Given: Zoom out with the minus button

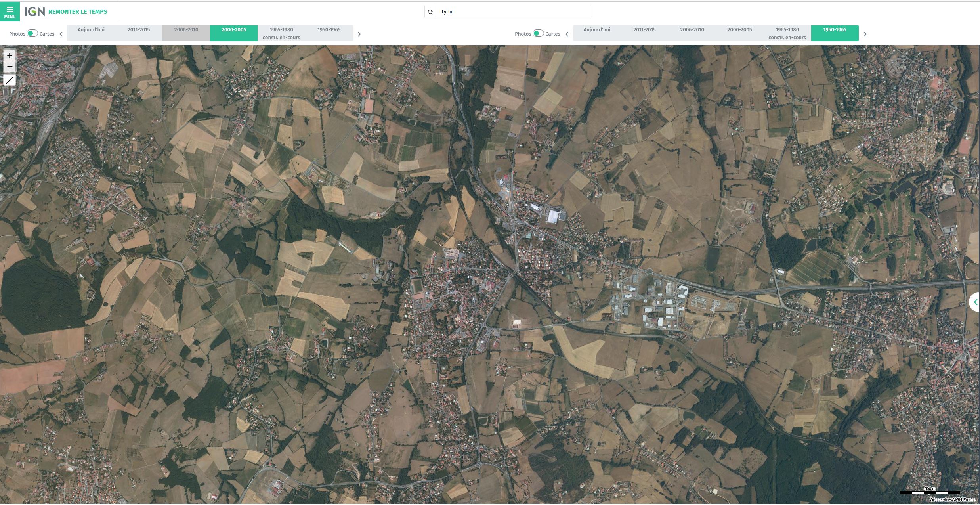Looking at the screenshot, I should coord(10,67).
